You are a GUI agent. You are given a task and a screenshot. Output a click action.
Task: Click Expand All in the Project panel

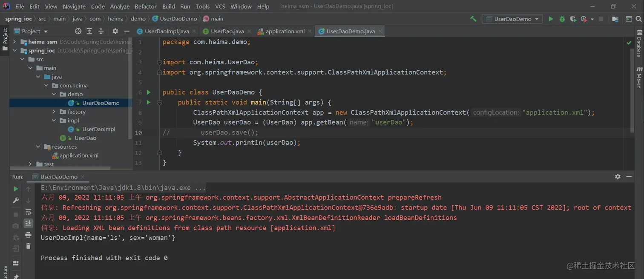[x=89, y=31]
